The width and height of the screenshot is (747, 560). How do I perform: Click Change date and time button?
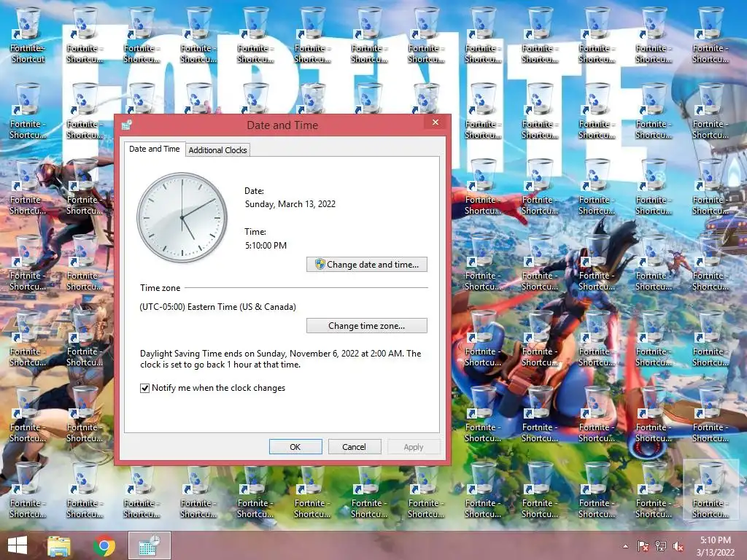[x=367, y=264]
